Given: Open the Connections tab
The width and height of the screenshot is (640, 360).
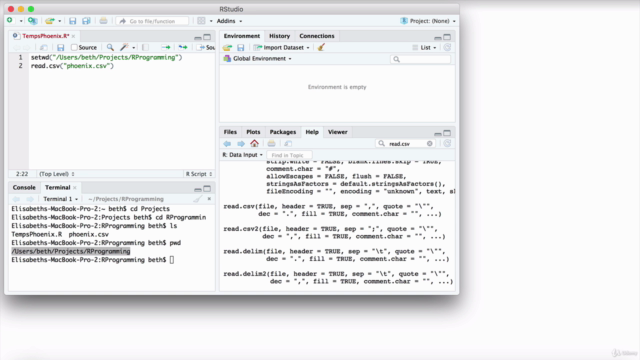Looking at the screenshot, I should point(317,36).
